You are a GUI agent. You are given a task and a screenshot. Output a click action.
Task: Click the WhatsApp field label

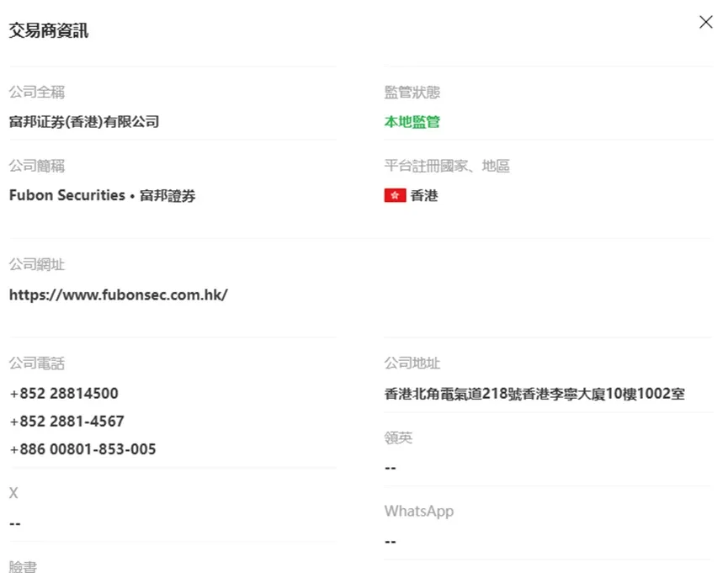[x=419, y=512]
